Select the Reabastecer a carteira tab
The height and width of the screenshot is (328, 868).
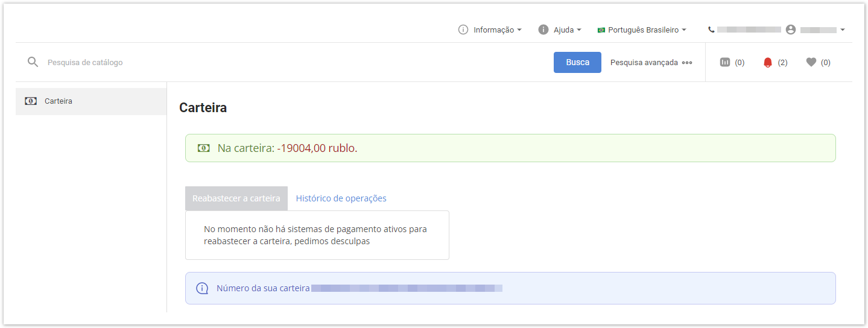[x=236, y=198]
